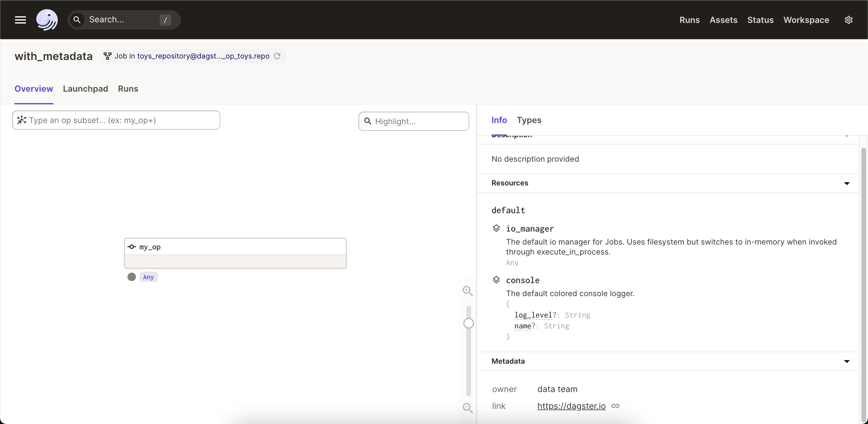Switch to the Types tab

coord(529,120)
